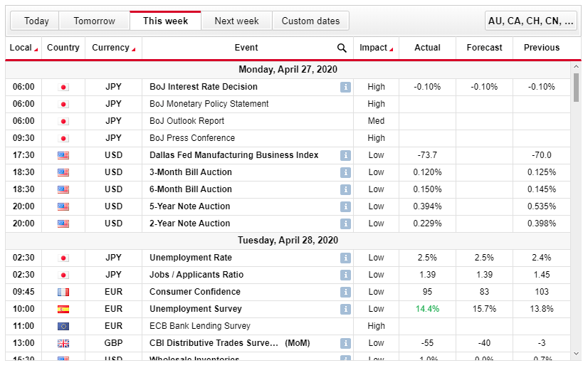Open the country filter dropdown AU, CA, CH, CN
Image resolution: width=588 pixels, height=368 pixels.
[531, 21]
